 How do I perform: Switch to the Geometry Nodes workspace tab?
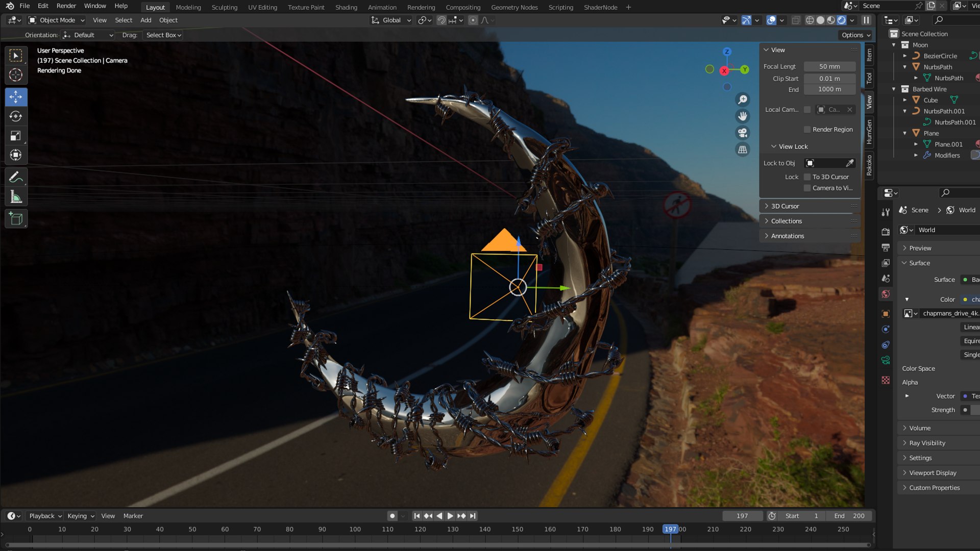[514, 8]
